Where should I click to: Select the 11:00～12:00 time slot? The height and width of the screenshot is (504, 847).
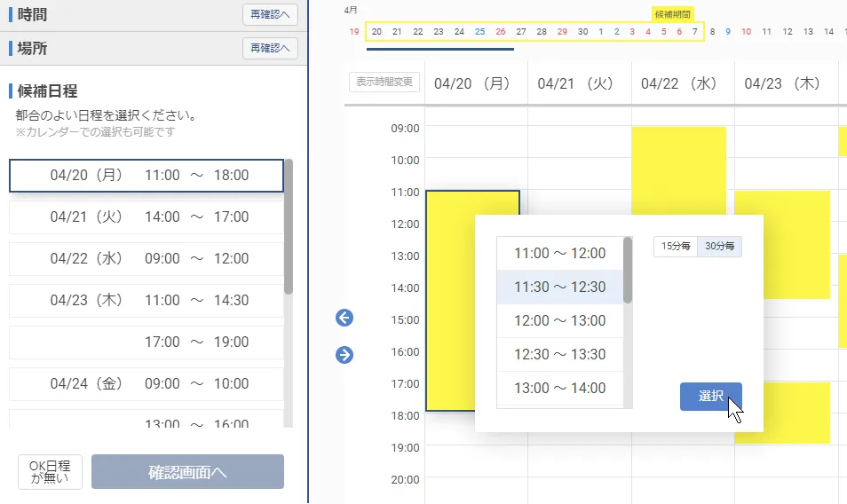tap(559, 254)
